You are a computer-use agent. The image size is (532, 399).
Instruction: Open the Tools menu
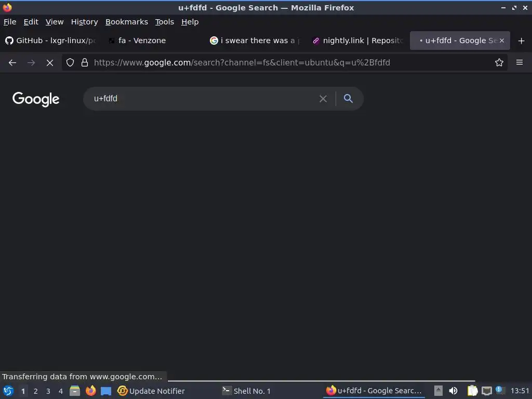[x=165, y=22]
